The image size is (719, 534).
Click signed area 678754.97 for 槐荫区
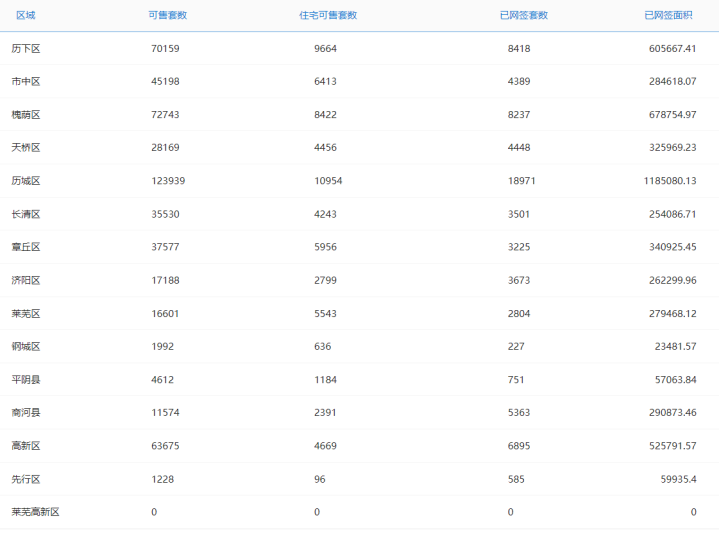[x=673, y=115]
